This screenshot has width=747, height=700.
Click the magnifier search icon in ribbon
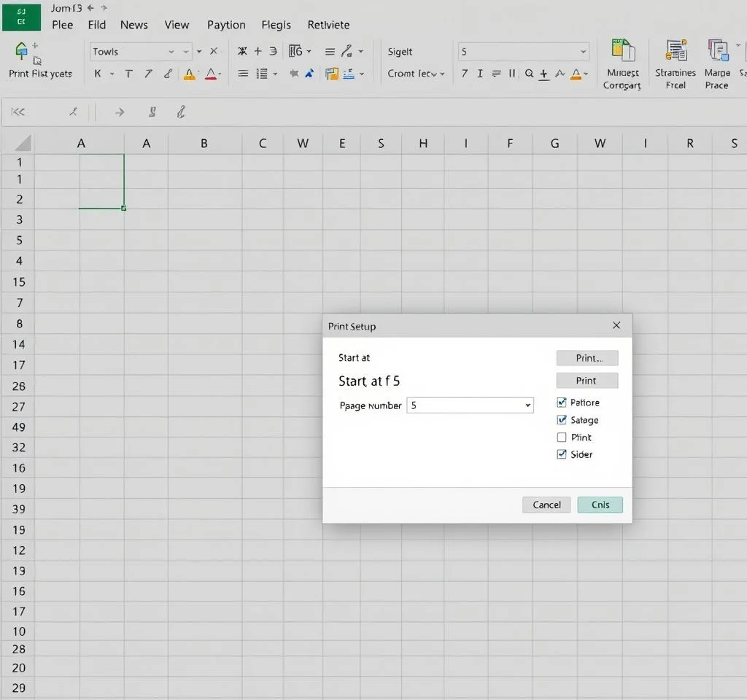(x=528, y=74)
